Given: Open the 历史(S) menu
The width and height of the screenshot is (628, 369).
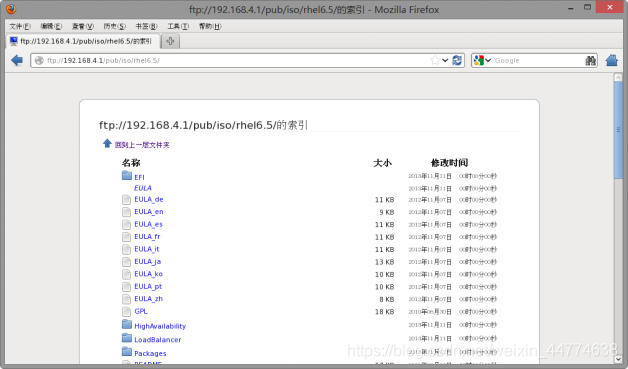Looking at the screenshot, I should click(x=115, y=26).
